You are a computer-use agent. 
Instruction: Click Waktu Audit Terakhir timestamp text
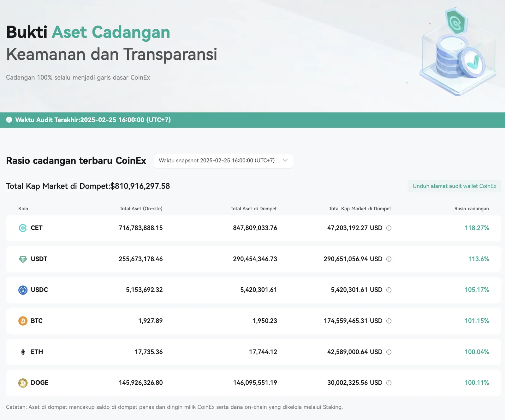tap(93, 120)
